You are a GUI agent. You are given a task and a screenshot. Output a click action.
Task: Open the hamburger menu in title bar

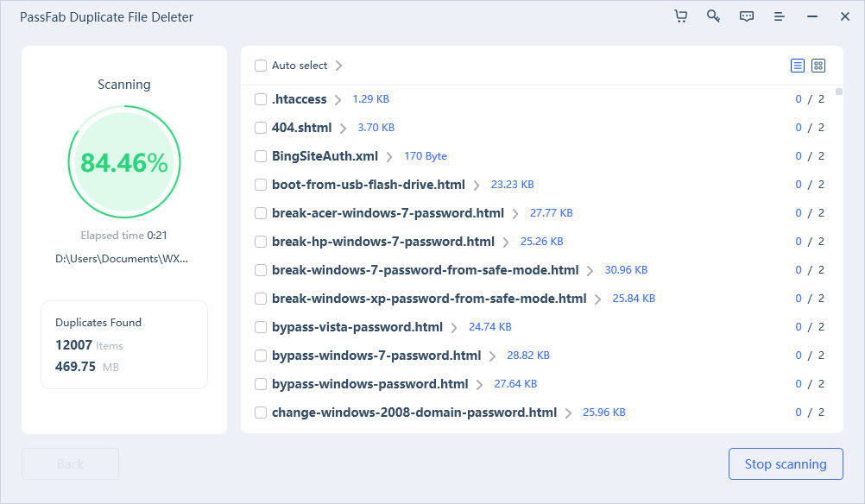[x=779, y=16]
